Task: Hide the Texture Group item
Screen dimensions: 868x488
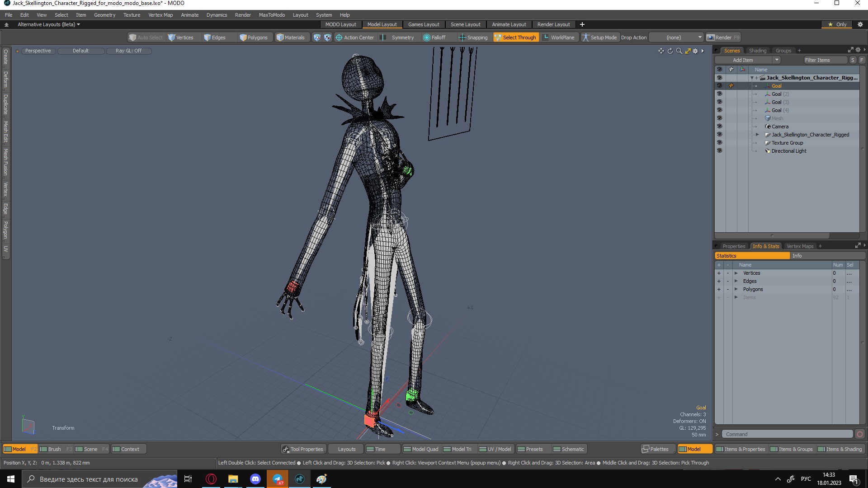Action: [719, 143]
